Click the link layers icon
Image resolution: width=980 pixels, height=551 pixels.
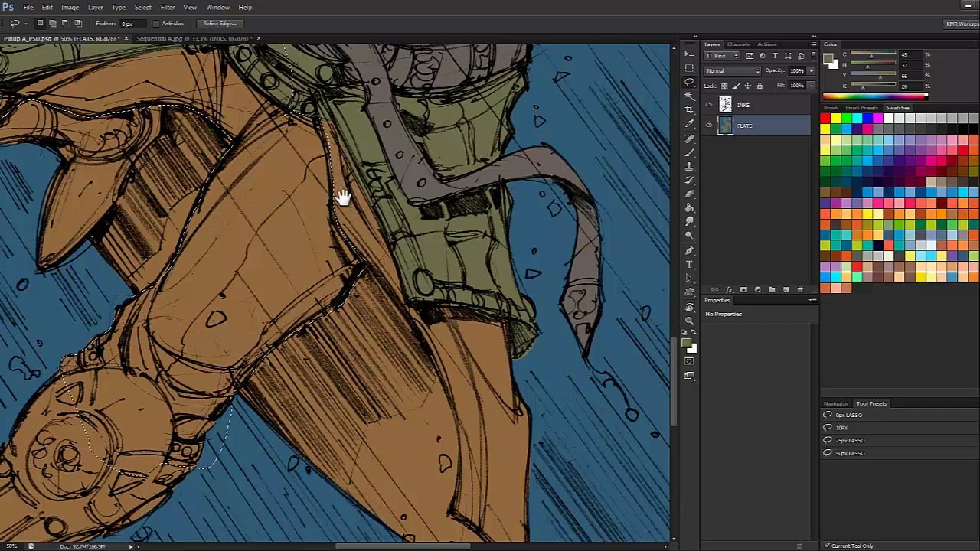[x=714, y=290]
